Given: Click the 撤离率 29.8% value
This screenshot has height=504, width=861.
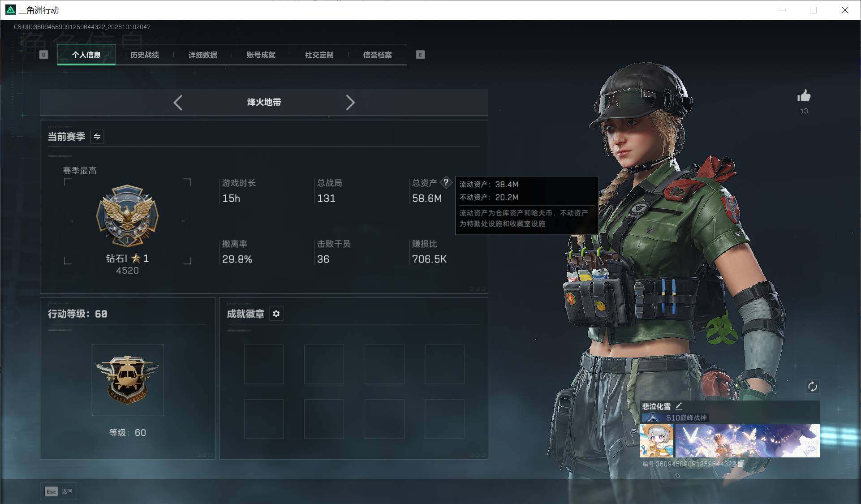Looking at the screenshot, I should 237,259.
